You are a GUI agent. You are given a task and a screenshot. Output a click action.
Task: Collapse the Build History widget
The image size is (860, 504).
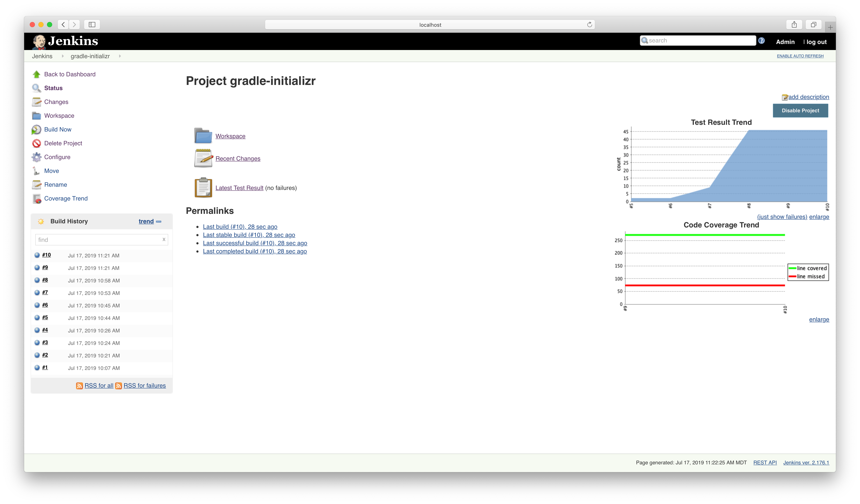point(159,221)
